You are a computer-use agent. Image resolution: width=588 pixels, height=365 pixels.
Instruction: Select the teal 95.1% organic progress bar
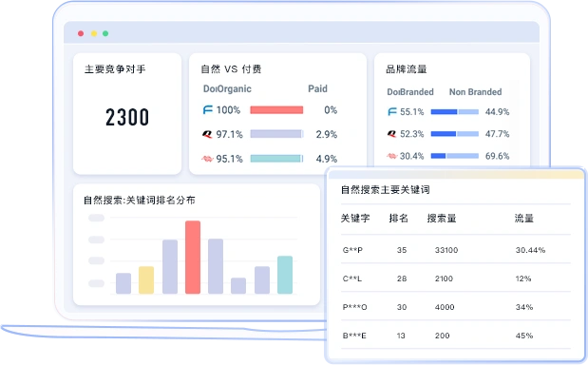click(276, 159)
